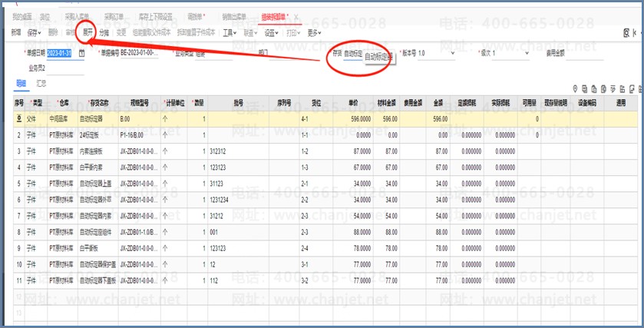Select the 24标定板 row name cell
The width and height of the screenshot is (644, 328).
click(x=98, y=135)
